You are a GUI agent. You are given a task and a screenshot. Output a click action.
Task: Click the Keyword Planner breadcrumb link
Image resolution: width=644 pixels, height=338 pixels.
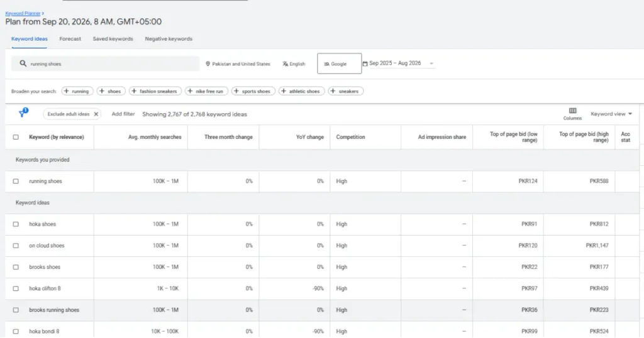coord(23,14)
